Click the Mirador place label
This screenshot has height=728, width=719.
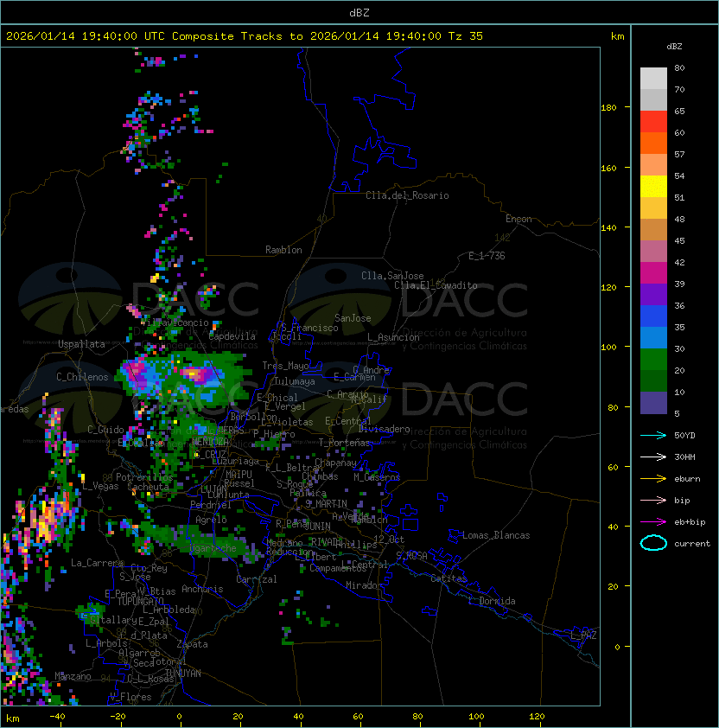coord(365,585)
